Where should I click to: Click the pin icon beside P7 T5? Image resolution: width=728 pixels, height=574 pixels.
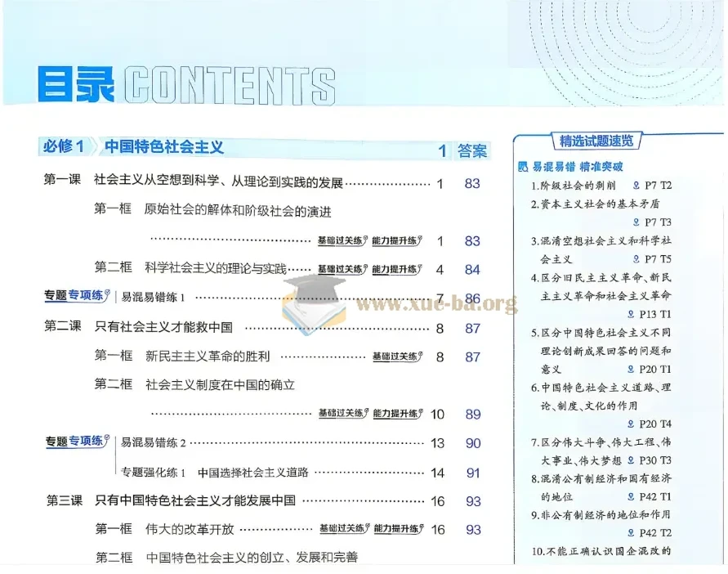coord(636,259)
